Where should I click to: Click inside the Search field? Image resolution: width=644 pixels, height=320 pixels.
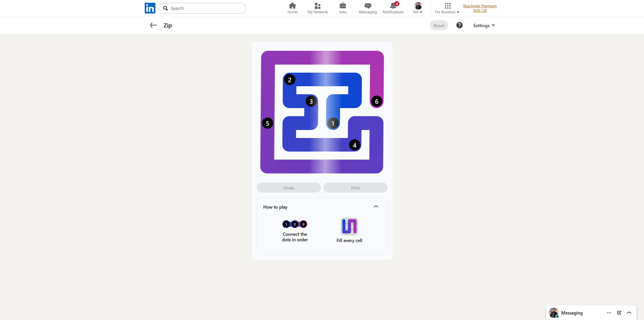point(206,8)
